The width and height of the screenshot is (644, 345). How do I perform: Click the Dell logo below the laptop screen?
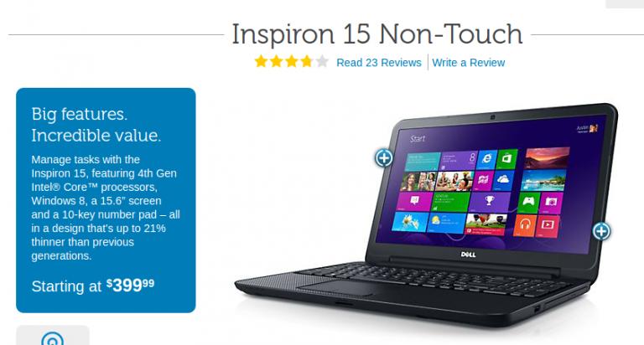[x=468, y=255]
